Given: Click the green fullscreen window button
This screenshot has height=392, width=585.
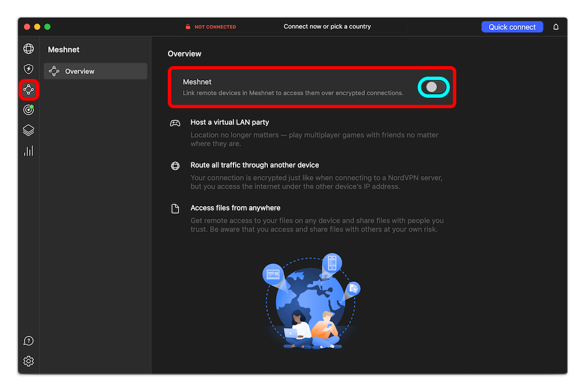Looking at the screenshot, I should [x=47, y=27].
